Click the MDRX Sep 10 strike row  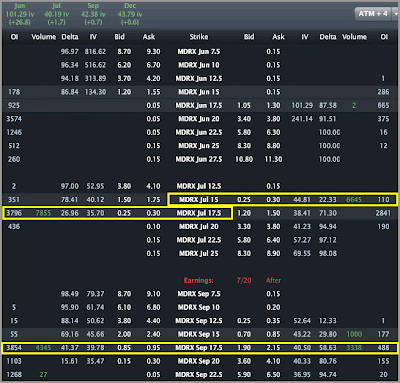click(200, 307)
